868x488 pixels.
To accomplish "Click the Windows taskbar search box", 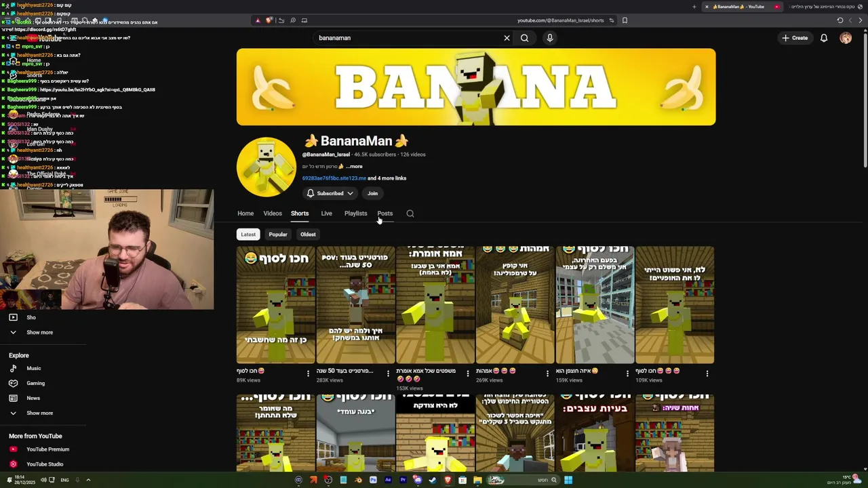I will pyautogui.click(x=524, y=481).
